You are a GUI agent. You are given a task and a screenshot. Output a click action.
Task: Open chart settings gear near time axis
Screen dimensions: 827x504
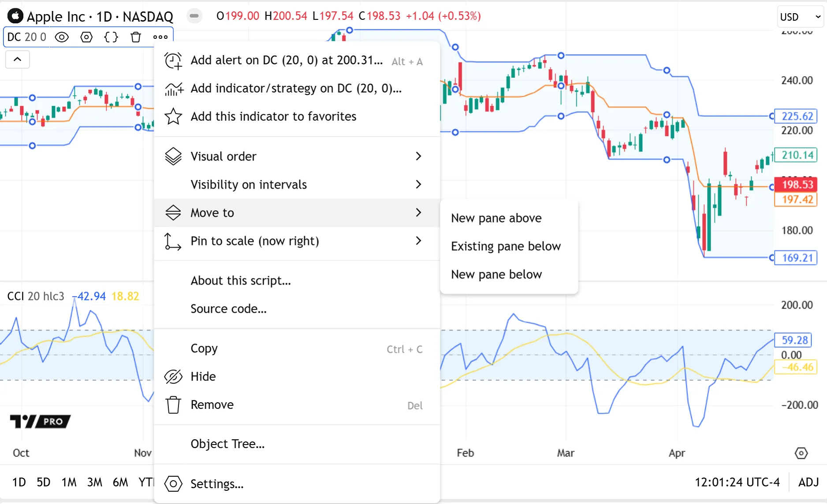click(801, 453)
